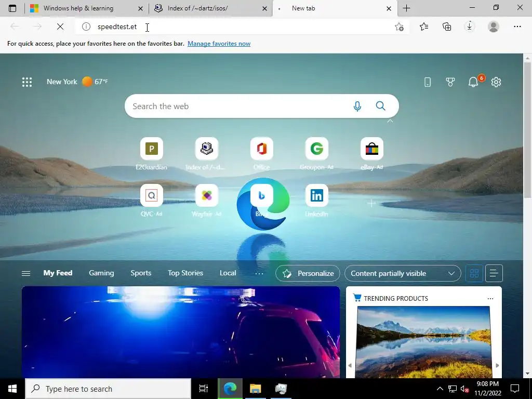Select the Local feed tab
Screen dimensions: 532x399
pos(228,273)
